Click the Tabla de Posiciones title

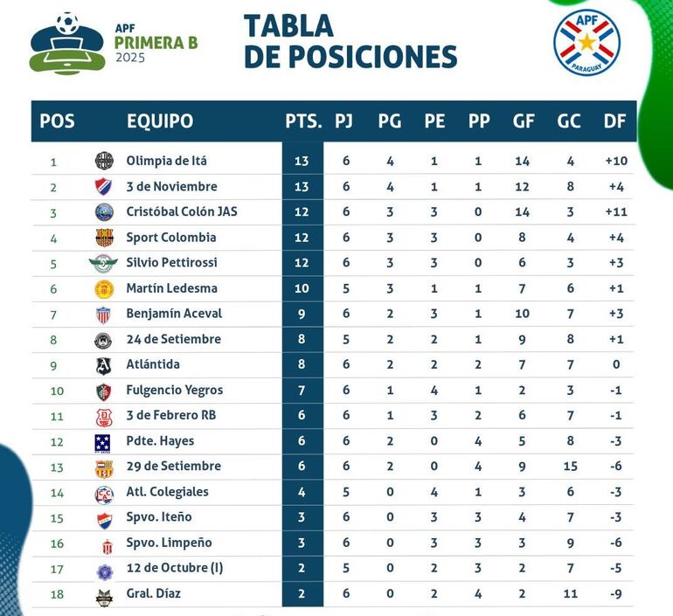(350, 41)
